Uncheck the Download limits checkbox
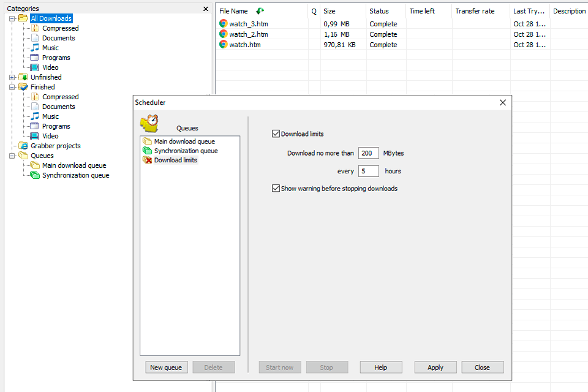This screenshot has width=588, height=392. (275, 134)
